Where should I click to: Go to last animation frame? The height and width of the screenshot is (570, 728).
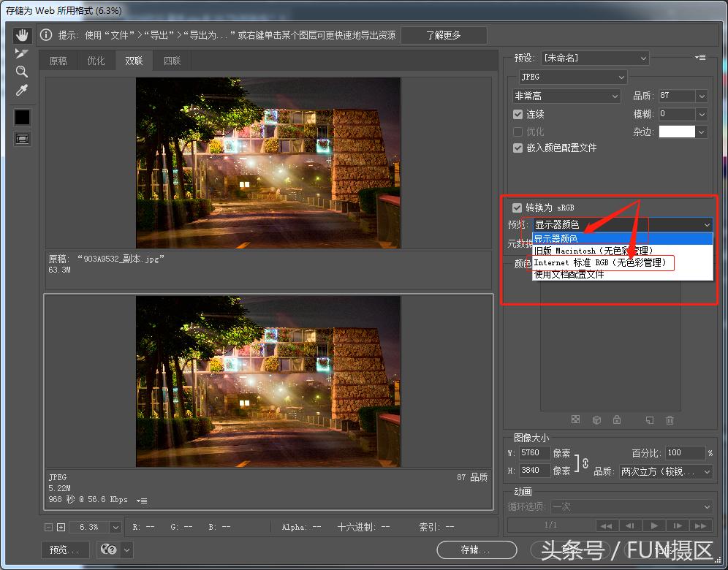[x=701, y=525]
